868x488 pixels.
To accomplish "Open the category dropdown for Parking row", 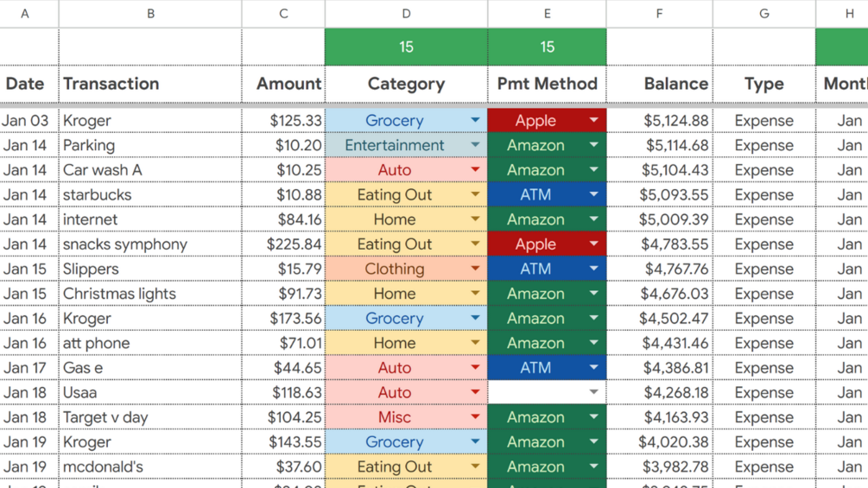I will [475, 145].
